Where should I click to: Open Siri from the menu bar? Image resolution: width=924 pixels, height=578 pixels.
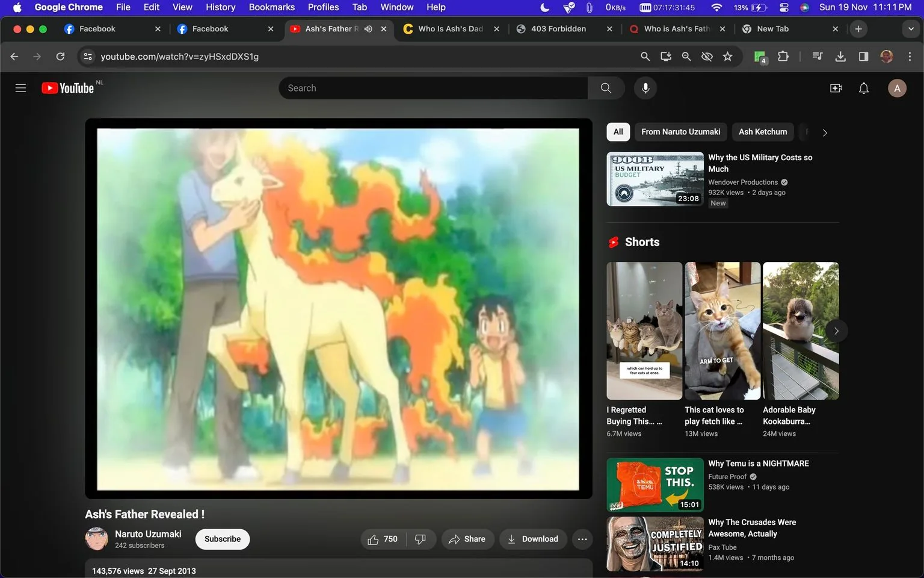804,7
